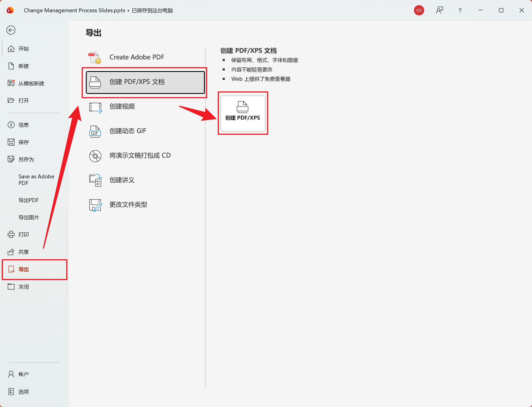The width and height of the screenshot is (532, 407).
Task: Click 关闭 to close the presentation
Action: (x=34, y=287)
